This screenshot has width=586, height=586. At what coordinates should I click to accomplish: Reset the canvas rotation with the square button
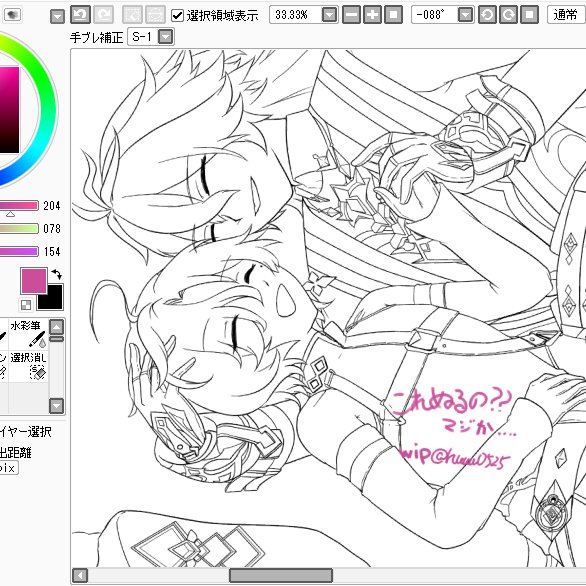pyautogui.click(x=529, y=15)
